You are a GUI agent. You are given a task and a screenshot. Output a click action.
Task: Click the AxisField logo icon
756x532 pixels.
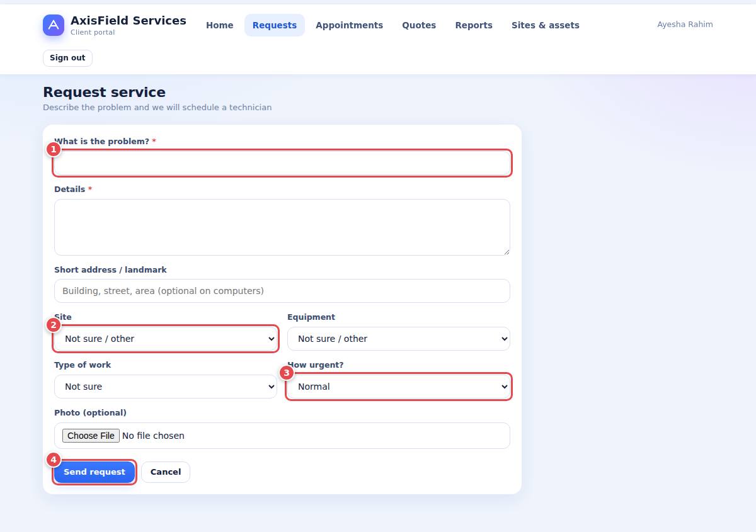click(x=54, y=25)
